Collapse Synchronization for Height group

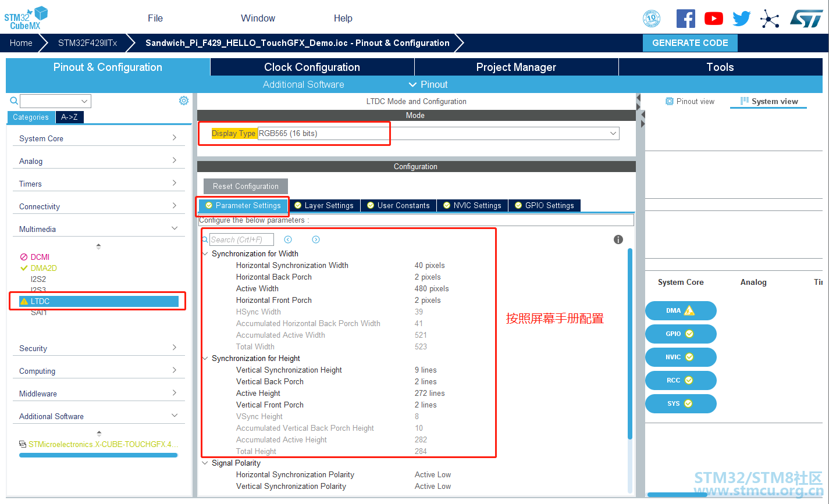(x=205, y=358)
